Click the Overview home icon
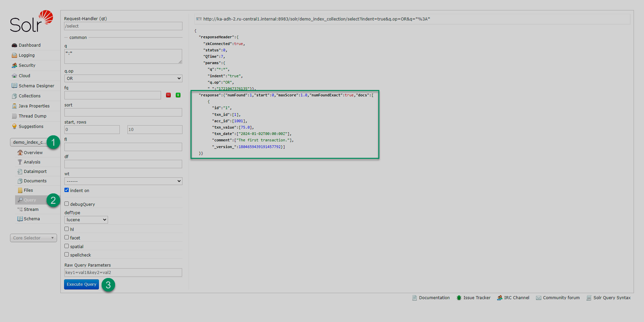Image resolution: width=644 pixels, height=322 pixels. [x=20, y=153]
